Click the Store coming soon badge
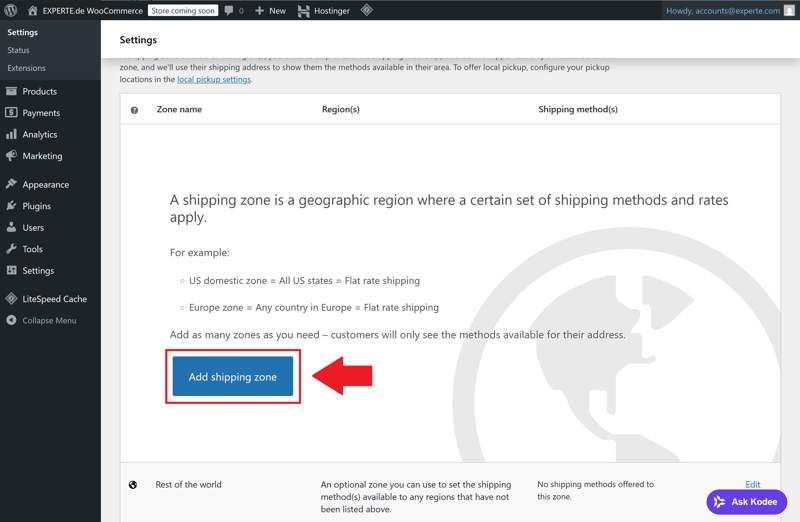The image size is (800, 522). click(x=183, y=10)
